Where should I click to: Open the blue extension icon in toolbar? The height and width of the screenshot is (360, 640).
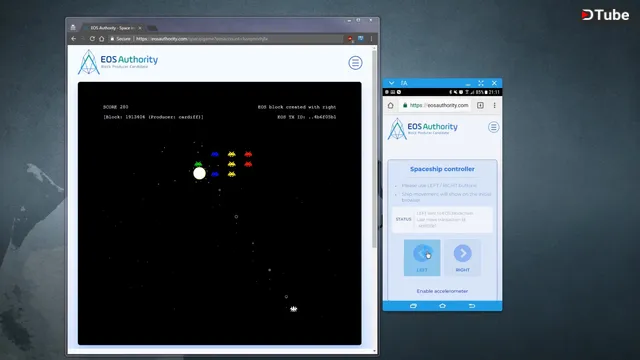point(360,38)
